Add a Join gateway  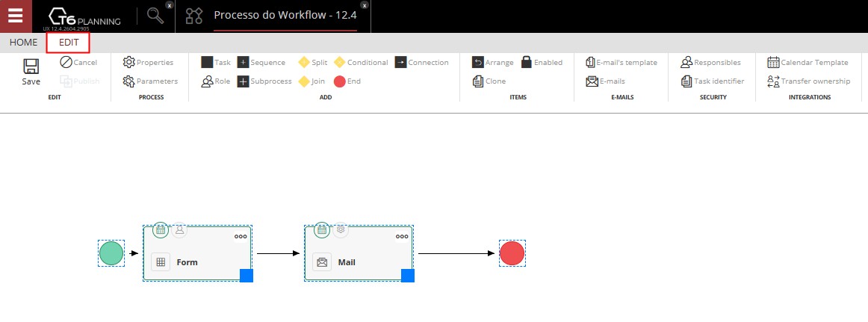(x=311, y=81)
